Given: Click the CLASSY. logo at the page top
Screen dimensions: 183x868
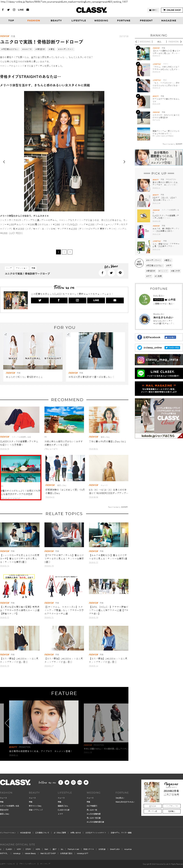Looking at the screenshot, I should coord(91,10).
